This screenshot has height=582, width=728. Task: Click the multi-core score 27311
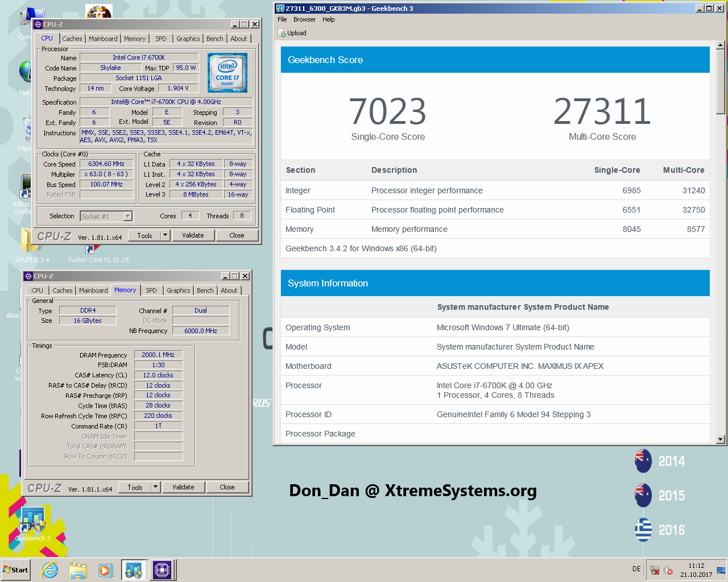tap(602, 111)
